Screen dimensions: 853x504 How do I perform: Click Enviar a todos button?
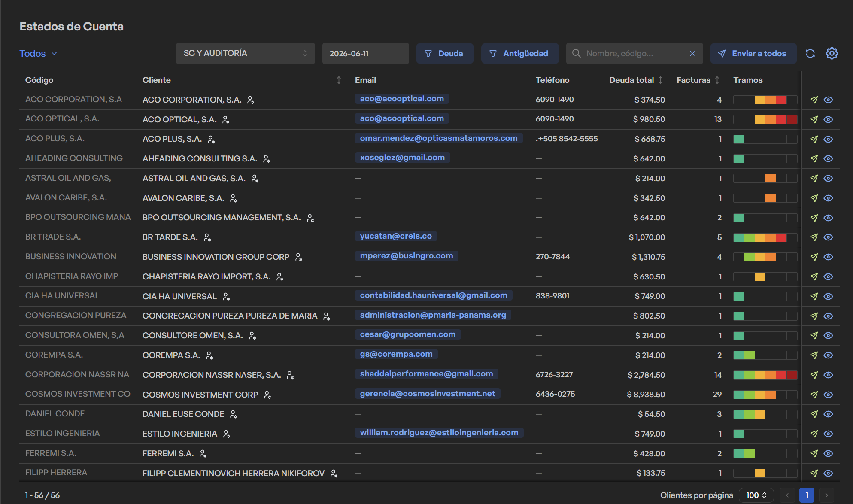tap(753, 53)
